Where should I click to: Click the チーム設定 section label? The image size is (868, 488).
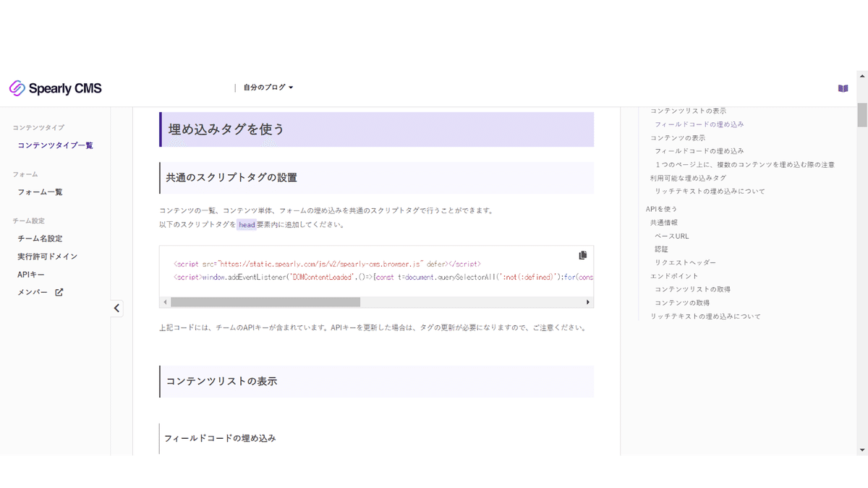[x=29, y=221]
